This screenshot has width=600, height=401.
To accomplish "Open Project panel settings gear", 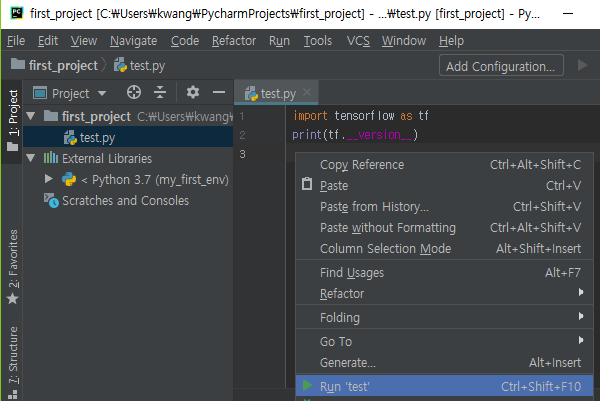I will pyautogui.click(x=192, y=92).
